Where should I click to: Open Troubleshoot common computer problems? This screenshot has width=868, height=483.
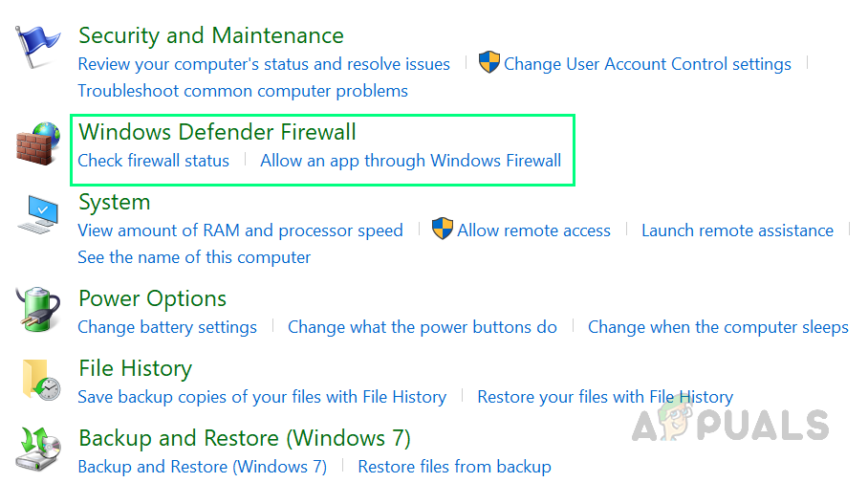[243, 91]
